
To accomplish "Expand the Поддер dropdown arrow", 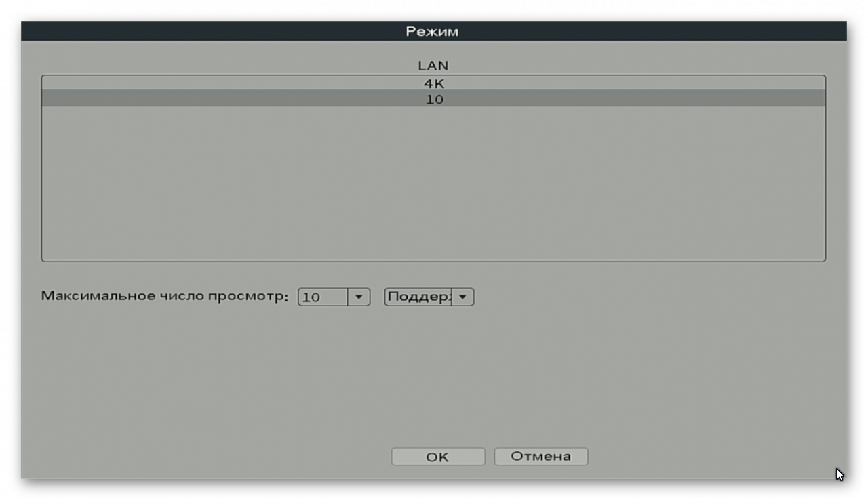I will click(x=462, y=297).
